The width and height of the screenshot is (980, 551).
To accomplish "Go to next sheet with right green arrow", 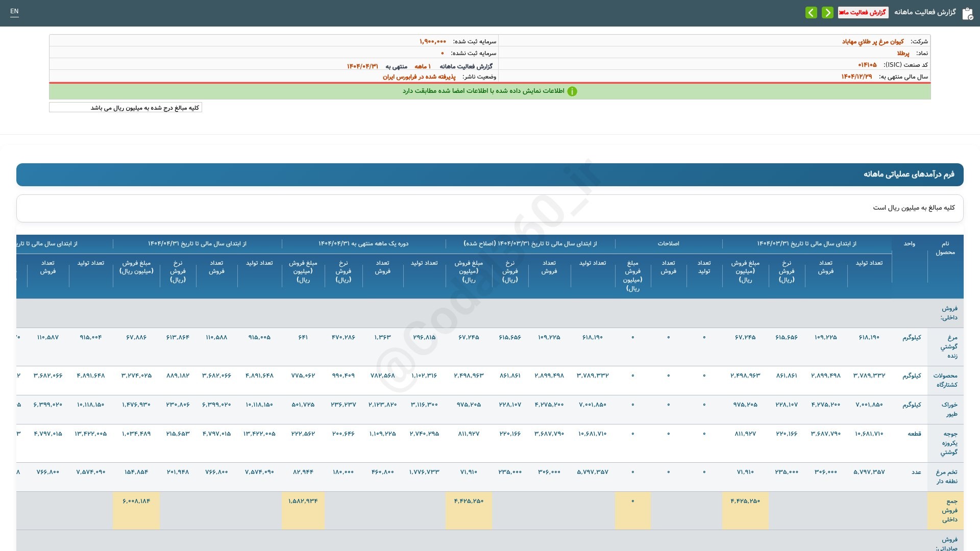I will point(828,12).
